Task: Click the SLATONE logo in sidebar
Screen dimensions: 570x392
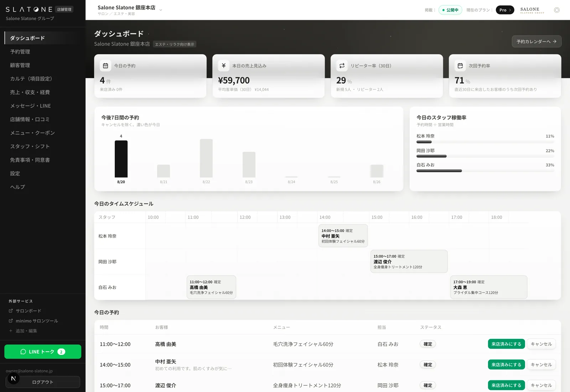Action: 29,9
